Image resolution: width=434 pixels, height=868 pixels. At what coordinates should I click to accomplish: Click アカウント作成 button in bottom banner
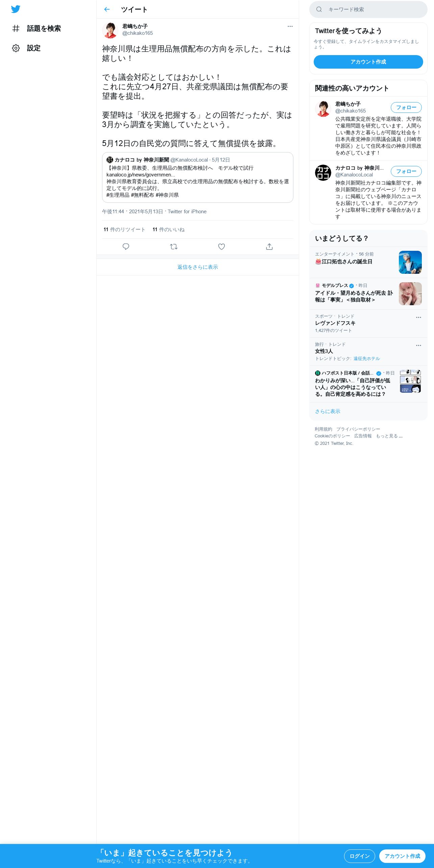pyautogui.click(x=402, y=856)
